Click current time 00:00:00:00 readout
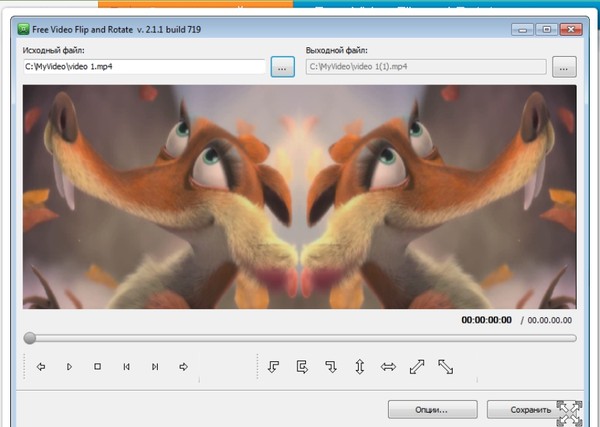Screen dimensions: 600x427 [x=486, y=320]
